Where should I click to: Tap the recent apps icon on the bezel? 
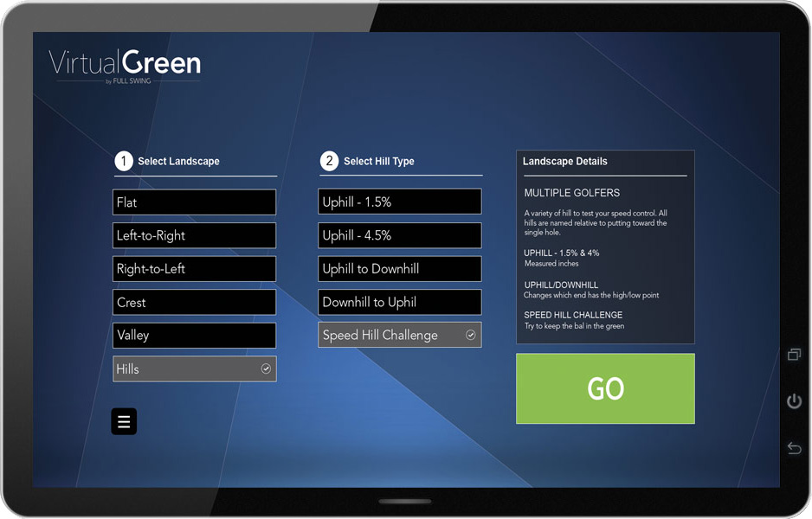coord(793,356)
